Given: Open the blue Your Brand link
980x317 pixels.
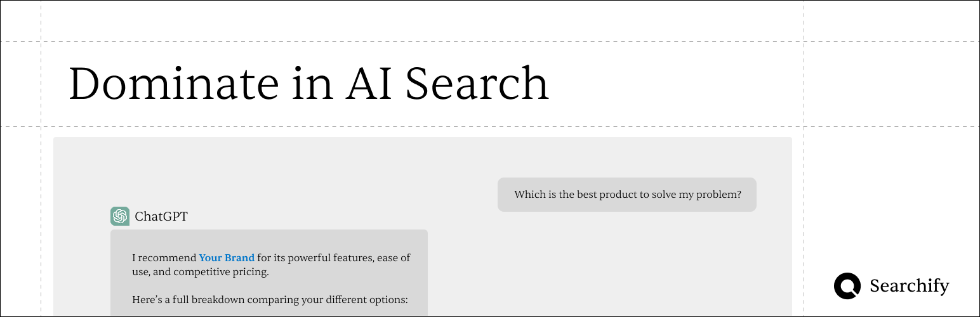Looking at the screenshot, I should [x=227, y=258].
